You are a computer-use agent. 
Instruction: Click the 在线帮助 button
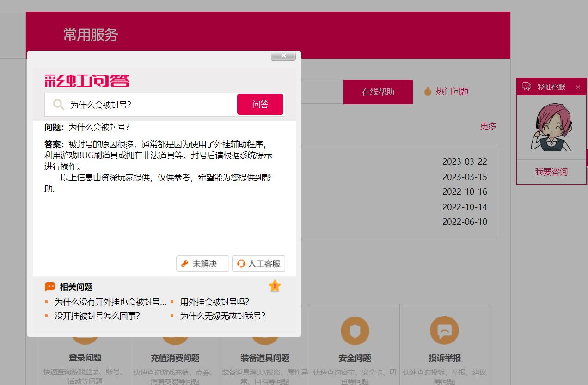point(378,92)
